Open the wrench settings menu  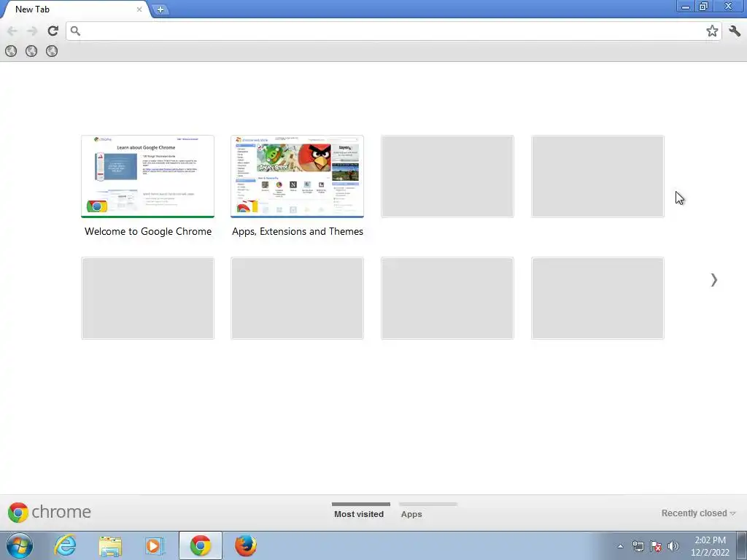(x=735, y=31)
